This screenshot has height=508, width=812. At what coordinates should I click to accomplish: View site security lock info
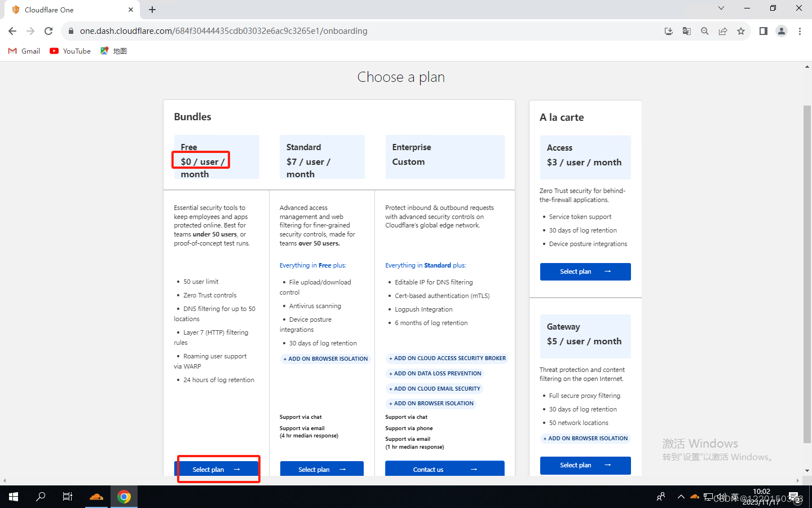pyautogui.click(x=70, y=31)
